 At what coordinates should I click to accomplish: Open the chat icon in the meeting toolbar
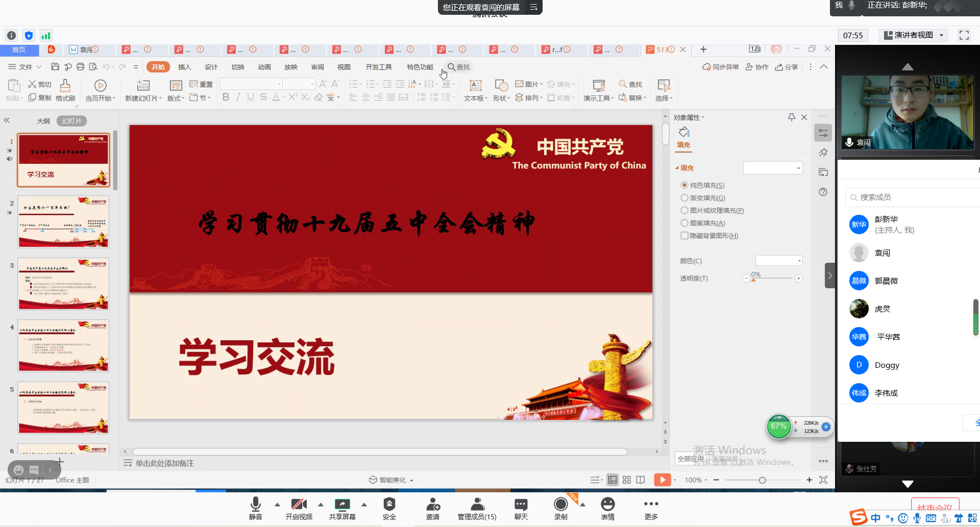point(521,505)
